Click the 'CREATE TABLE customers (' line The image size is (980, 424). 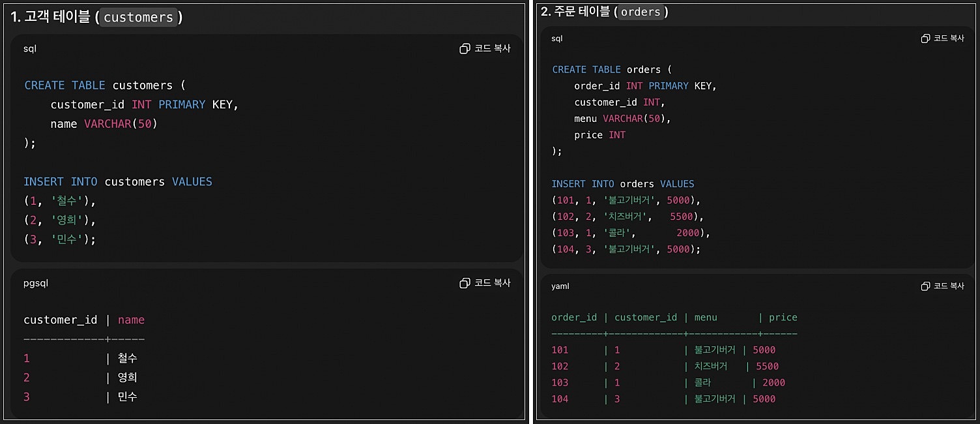[105, 85]
